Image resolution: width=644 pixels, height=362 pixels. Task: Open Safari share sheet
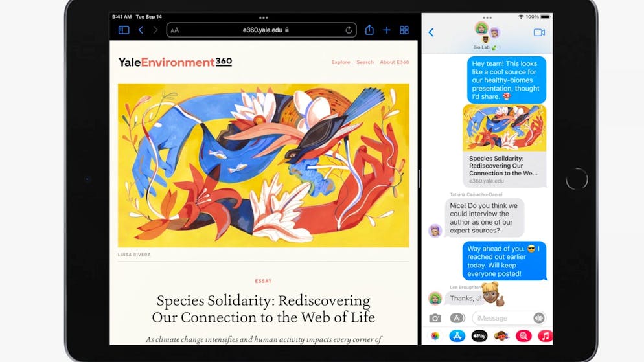click(369, 30)
